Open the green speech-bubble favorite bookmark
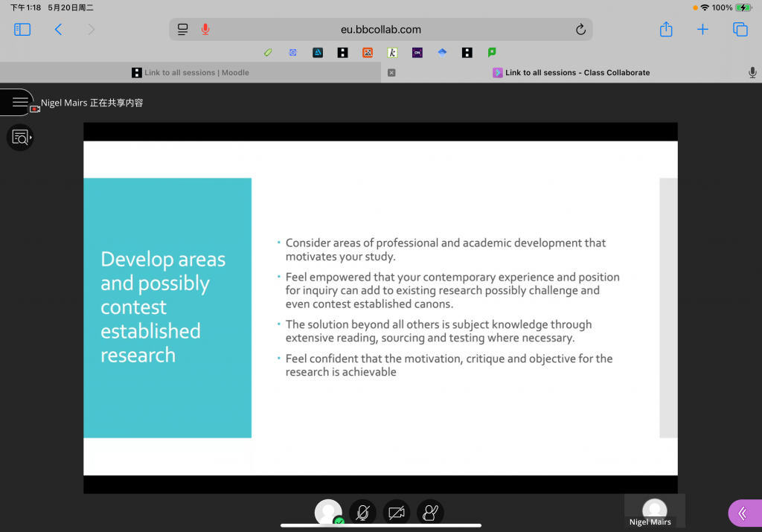 click(x=492, y=53)
